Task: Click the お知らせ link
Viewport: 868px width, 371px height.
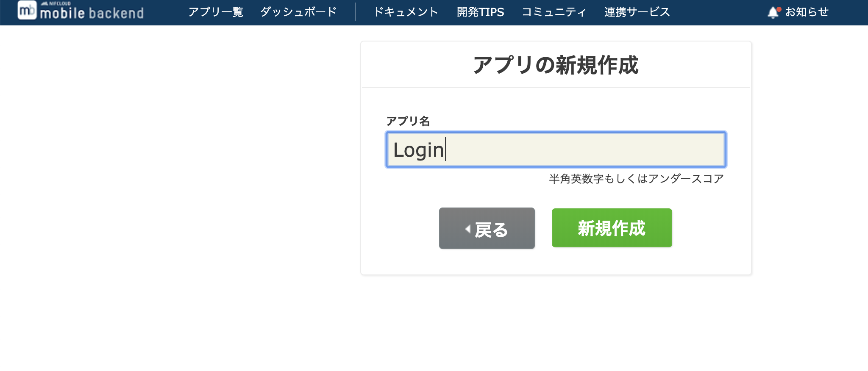Action: [806, 12]
